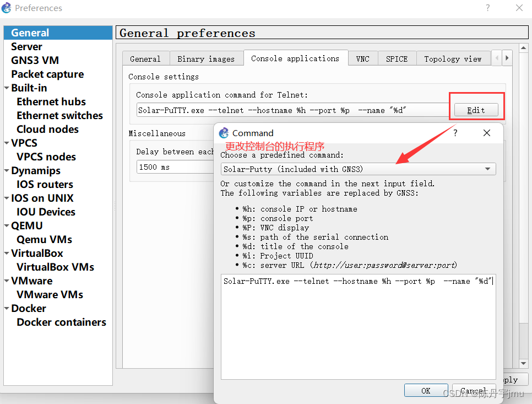Click the Preferences window help question mark
The width and height of the screenshot is (532, 404).
pyautogui.click(x=487, y=8)
